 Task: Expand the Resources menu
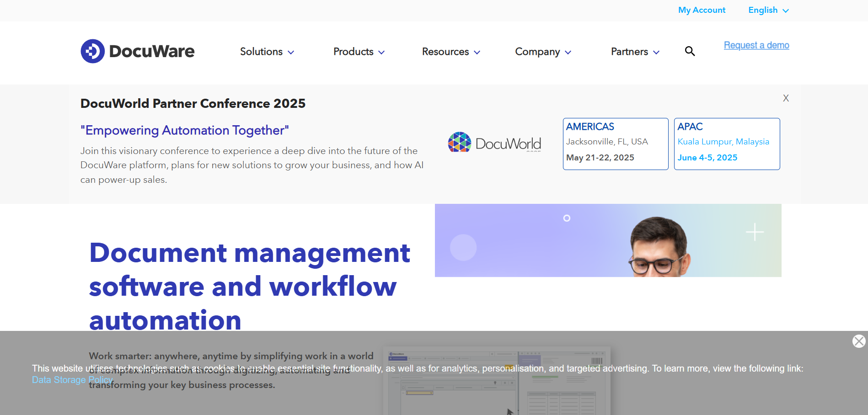coord(451,52)
